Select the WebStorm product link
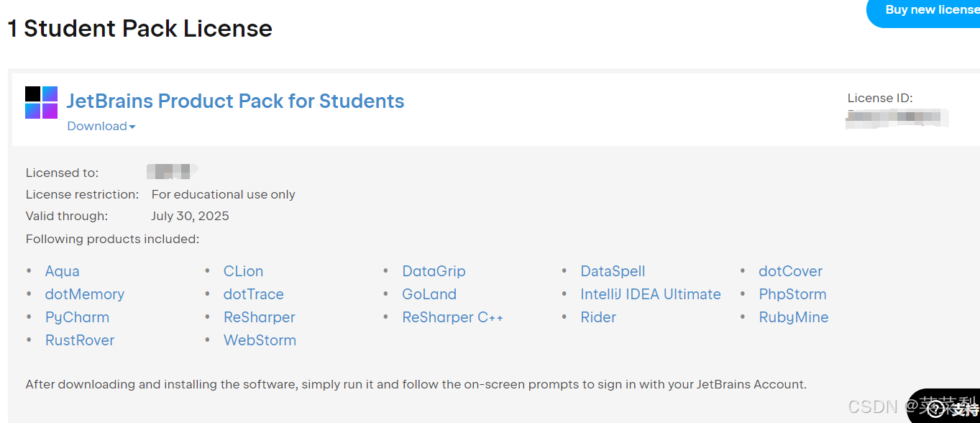980x423 pixels. (x=260, y=340)
